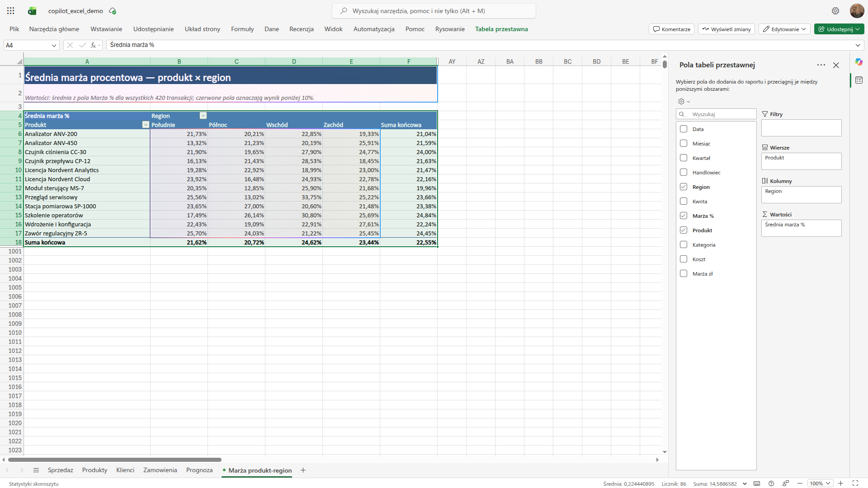Image resolution: width=868 pixels, height=488 pixels.
Task: Click the select all corner triangle
Action: tap(19, 61)
